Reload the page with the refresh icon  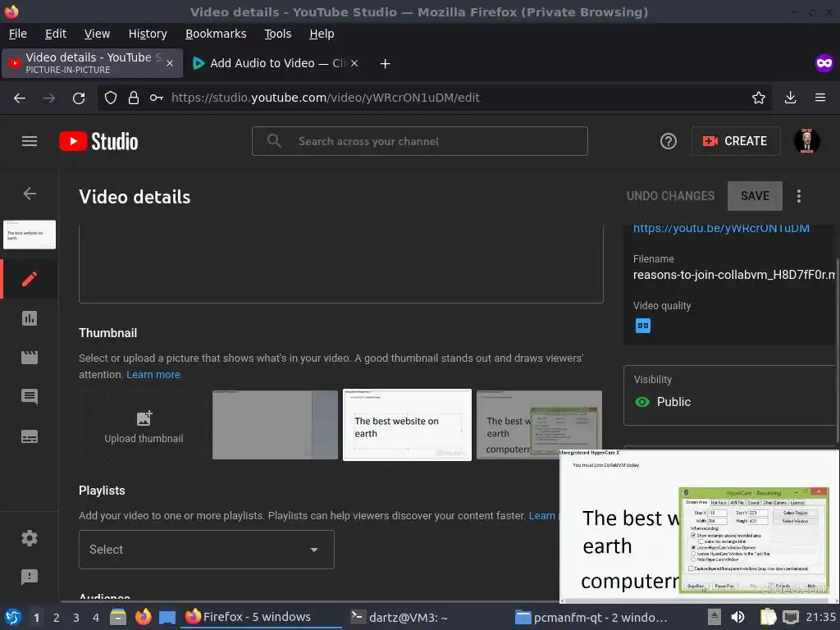tap(79, 98)
